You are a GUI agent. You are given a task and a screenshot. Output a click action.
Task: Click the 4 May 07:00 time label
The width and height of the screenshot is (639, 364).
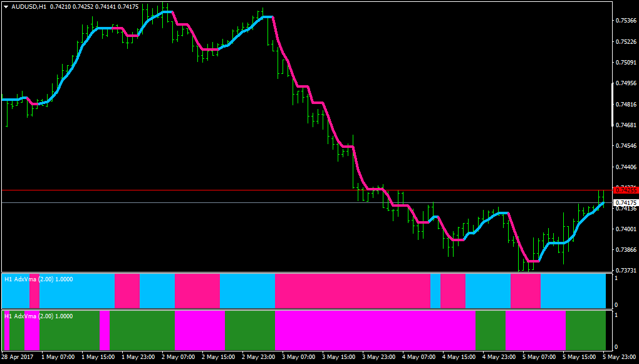418,356
